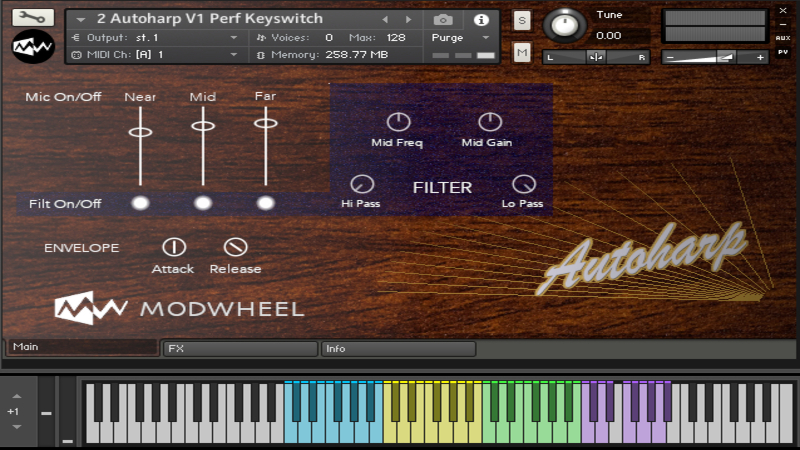Click the Mid mic fader handle
This screenshot has height=450, width=800.
(x=203, y=126)
